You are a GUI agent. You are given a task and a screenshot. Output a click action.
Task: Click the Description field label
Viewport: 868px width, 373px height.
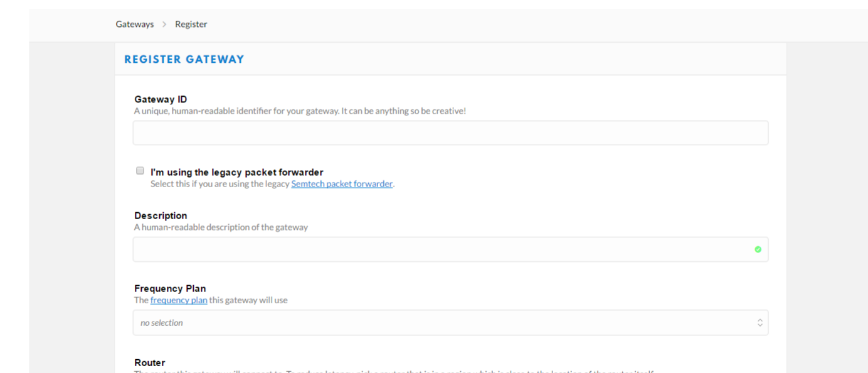coord(161,215)
